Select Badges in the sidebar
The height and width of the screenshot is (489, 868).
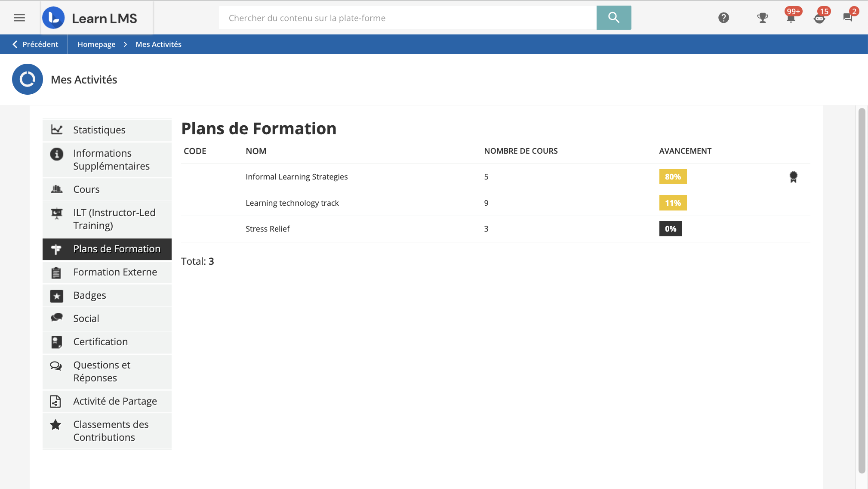coord(107,295)
